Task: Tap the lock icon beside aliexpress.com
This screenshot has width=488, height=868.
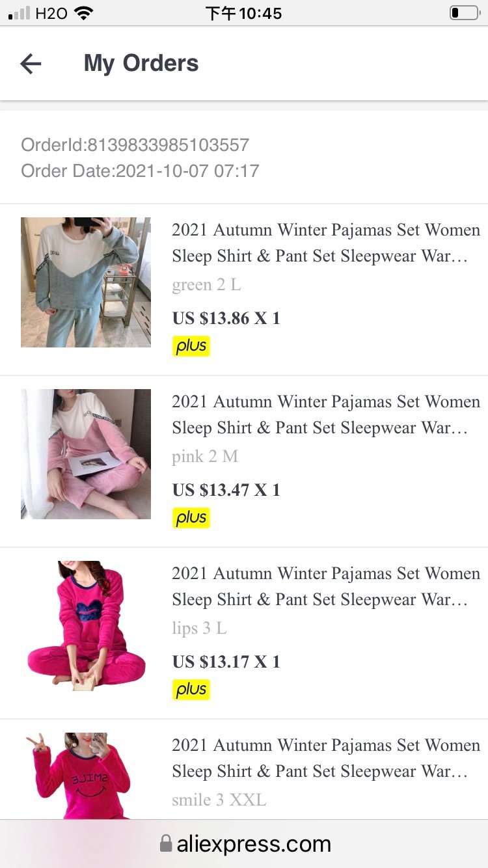Action: pos(166,844)
